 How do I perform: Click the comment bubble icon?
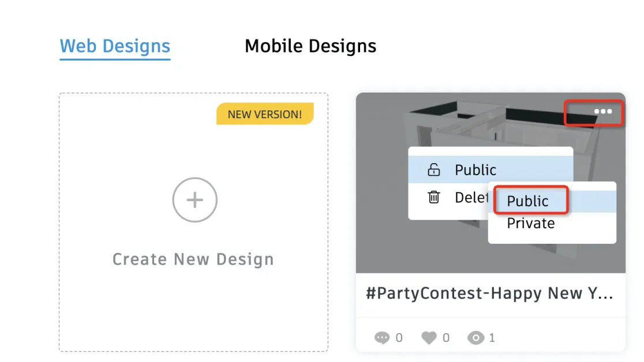point(381,338)
